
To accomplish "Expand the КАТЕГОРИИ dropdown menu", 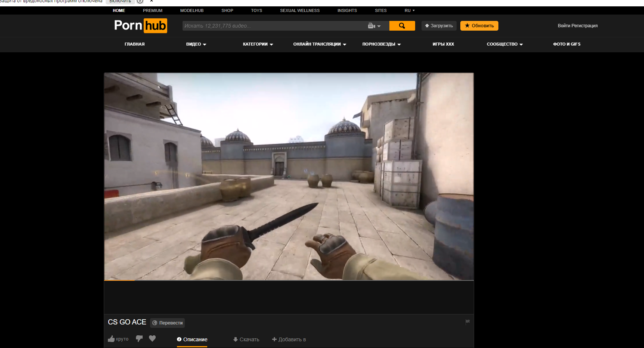I will 258,44.
